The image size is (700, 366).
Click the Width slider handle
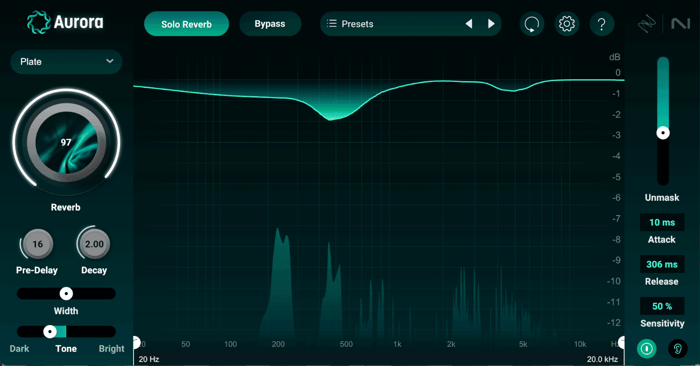click(66, 294)
